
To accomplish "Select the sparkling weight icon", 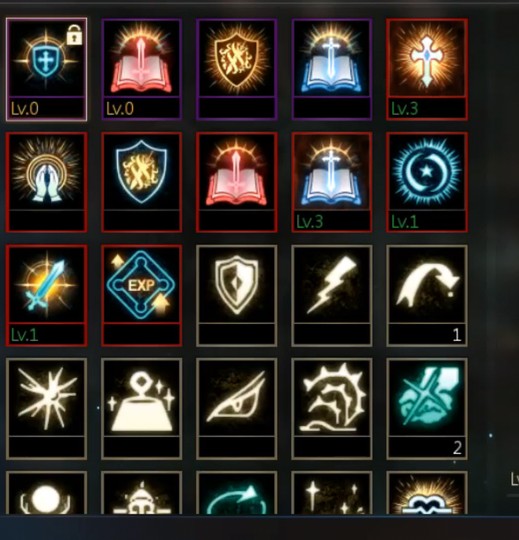I will [x=142, y=409].
